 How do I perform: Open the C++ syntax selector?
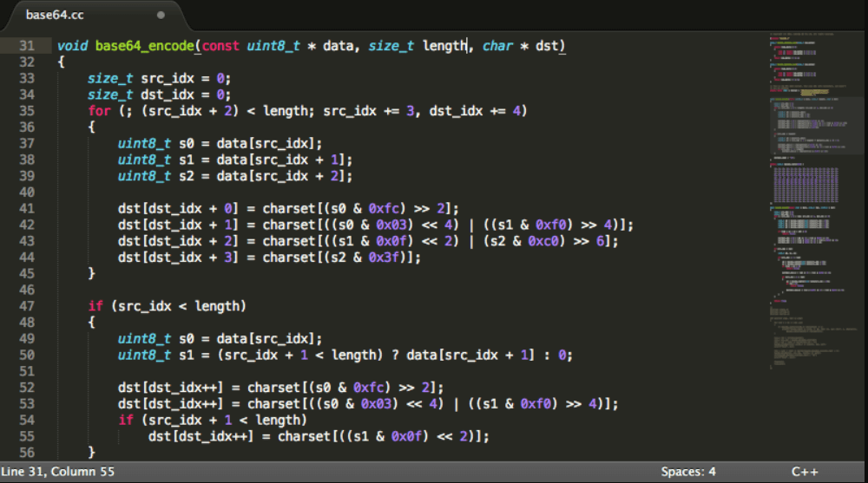(x=805, y=472)
